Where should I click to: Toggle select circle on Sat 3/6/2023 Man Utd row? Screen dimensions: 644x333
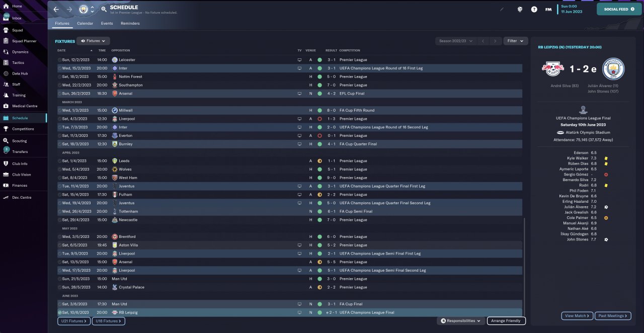point(60,304)
